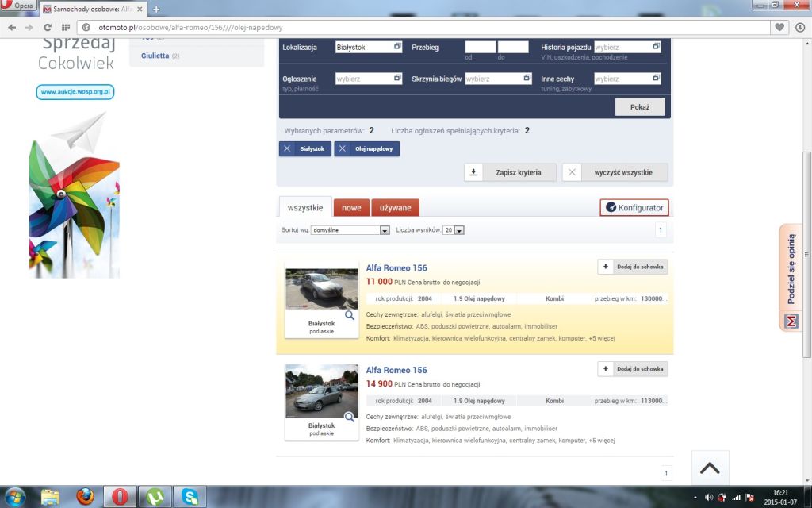The image size is (812, 508).
Task: Open the Alfa Romeo 156 link priced 14 900
Action: (396, 370)
